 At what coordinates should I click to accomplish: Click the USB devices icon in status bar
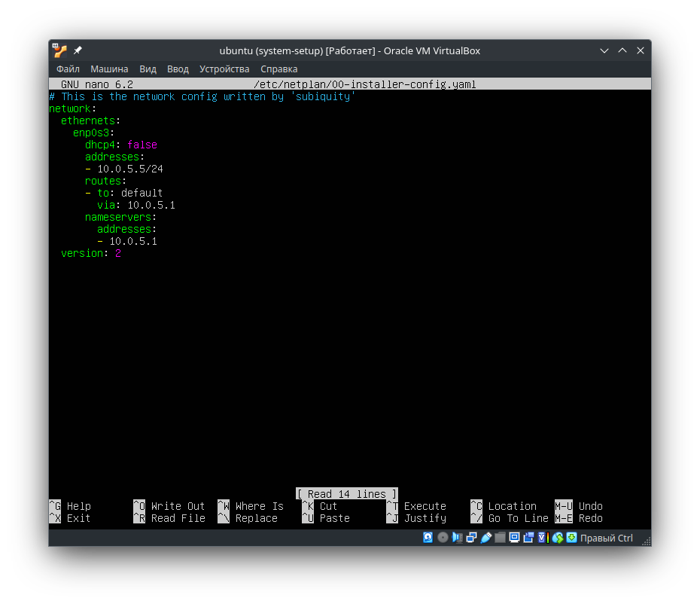click(486, 538)
